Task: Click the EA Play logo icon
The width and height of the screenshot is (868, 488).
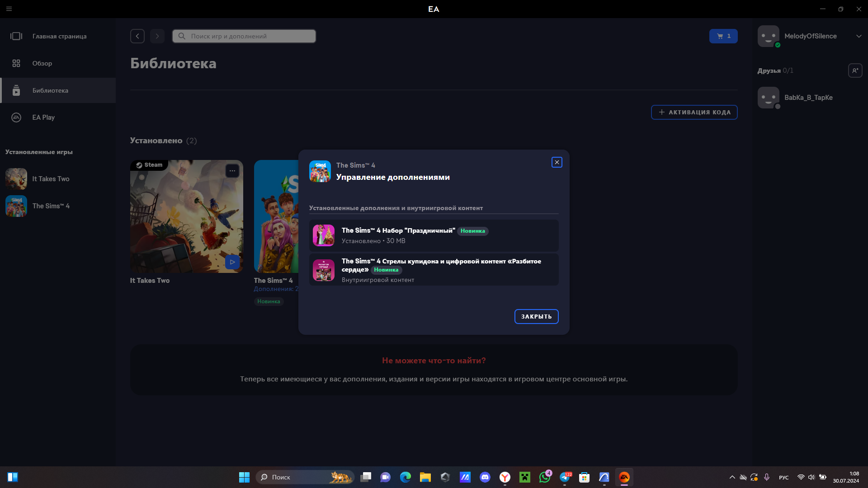Action: point(16,117)
